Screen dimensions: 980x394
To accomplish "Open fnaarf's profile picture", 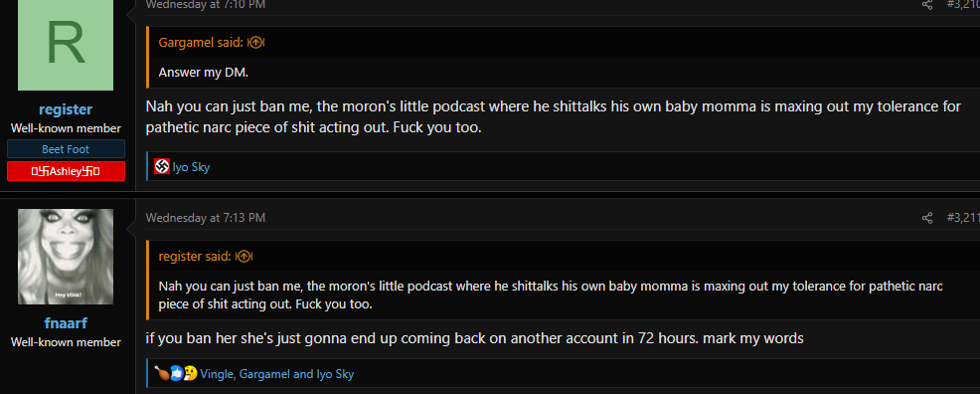I will tap(66, 257).
